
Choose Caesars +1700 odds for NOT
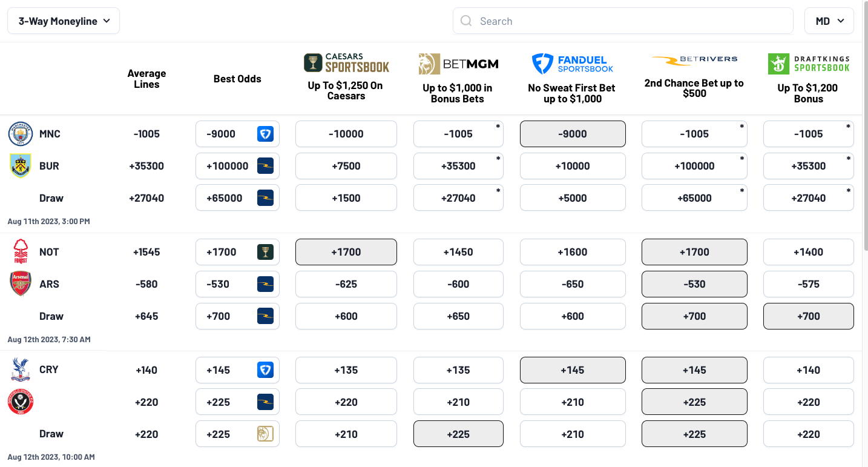[346, 252]
